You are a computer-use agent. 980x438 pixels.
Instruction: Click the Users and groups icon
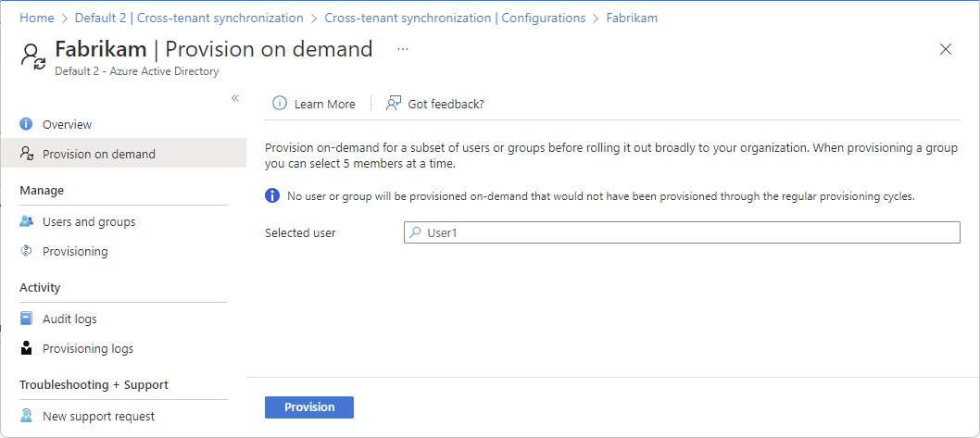pos(26,221)
